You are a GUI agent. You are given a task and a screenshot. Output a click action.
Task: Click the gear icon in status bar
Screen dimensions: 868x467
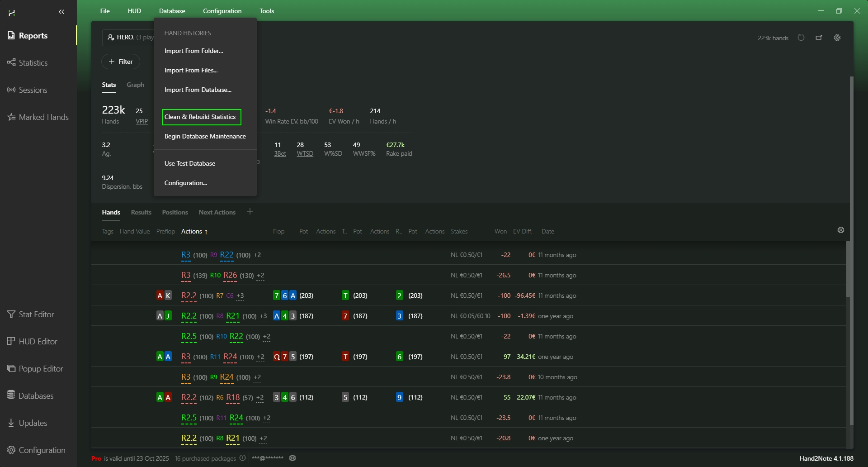[x=292, y=458]
